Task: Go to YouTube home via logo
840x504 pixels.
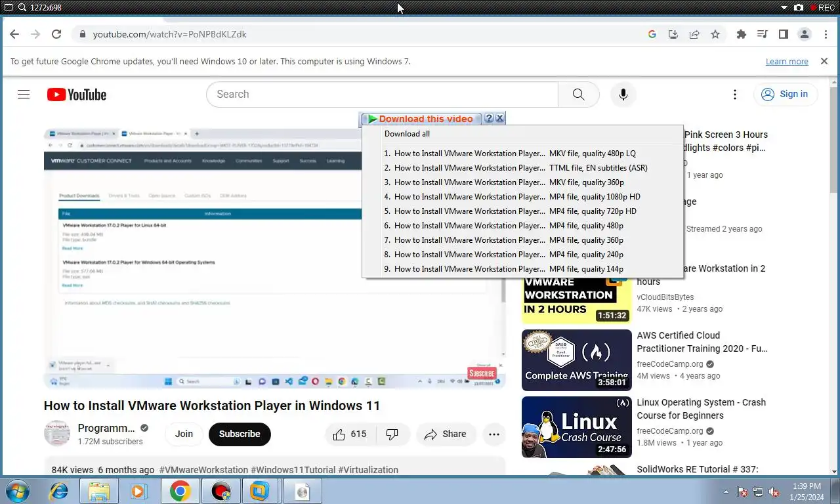Action: tap(77, 94)
